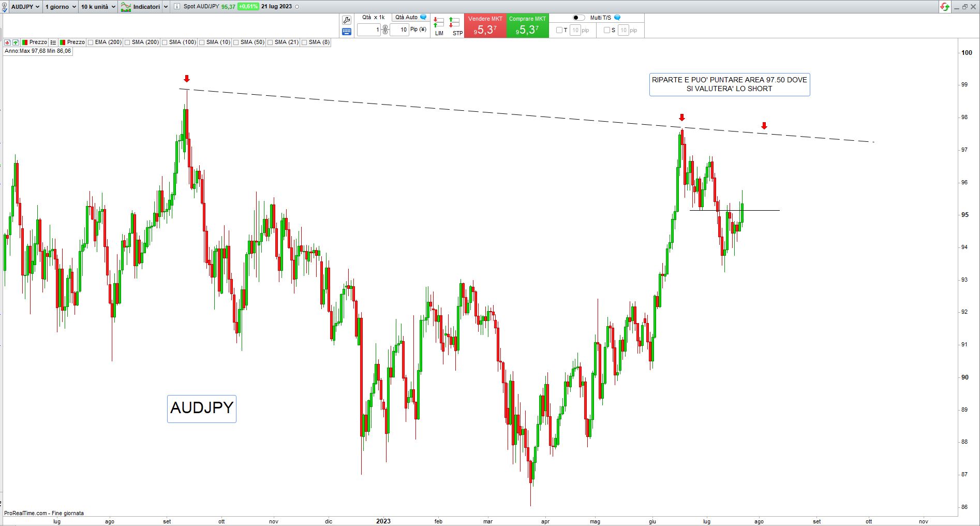Enable the EMA (200) checkbox
Image resolution: width=980 pixels, height=526 pixels.
pyautogui.click(x=91, y=42)
